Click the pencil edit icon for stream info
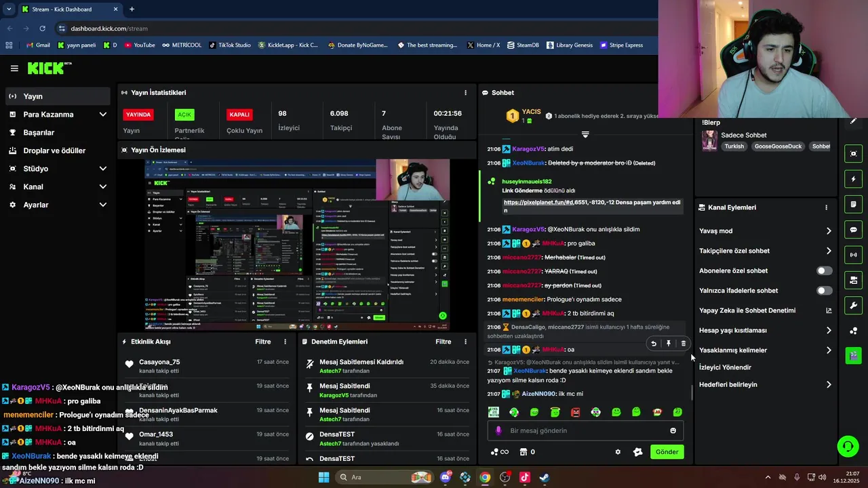This screenshot has height=488, width=868. coord(853,121)
